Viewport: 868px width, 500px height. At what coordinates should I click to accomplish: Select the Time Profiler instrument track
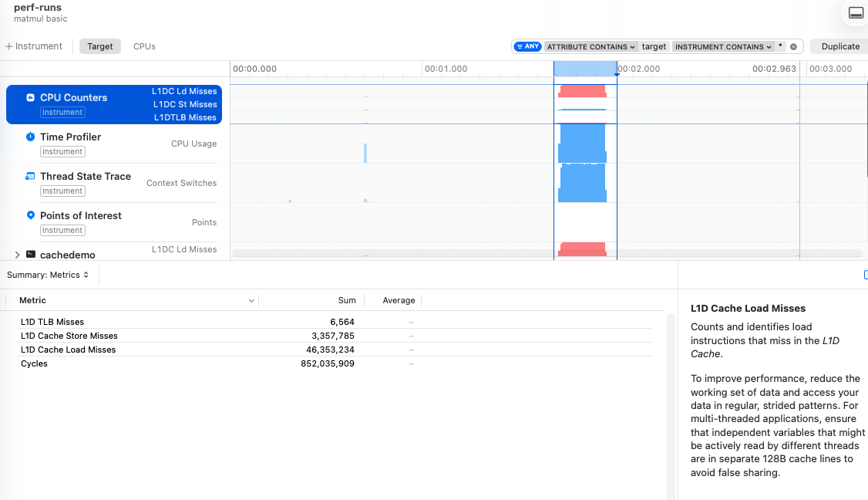(x=114, y=144)
